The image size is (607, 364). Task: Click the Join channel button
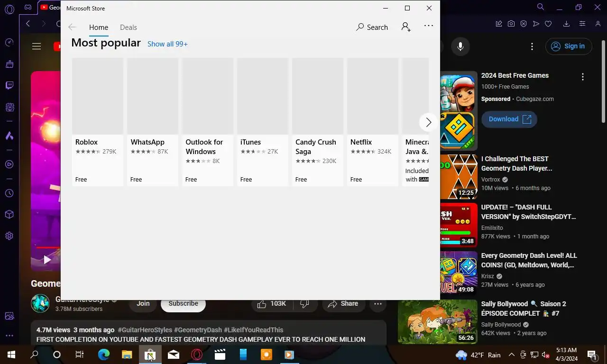pos(143,304)
